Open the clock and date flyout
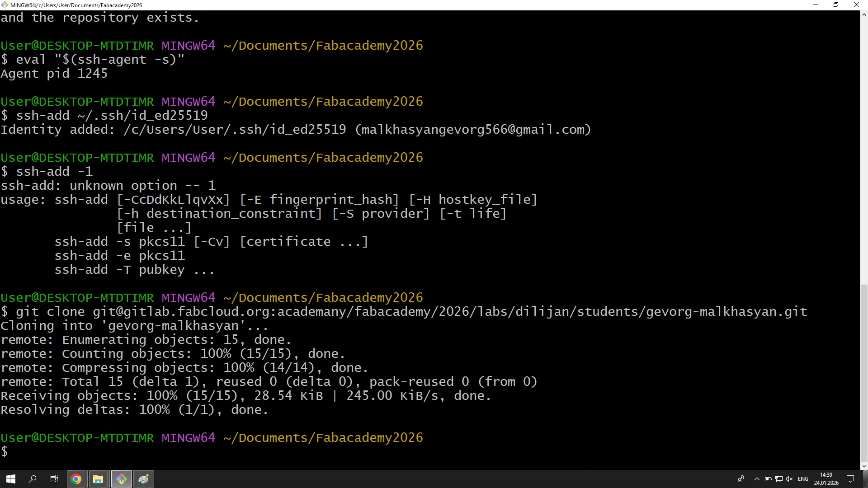 point(826,479)
